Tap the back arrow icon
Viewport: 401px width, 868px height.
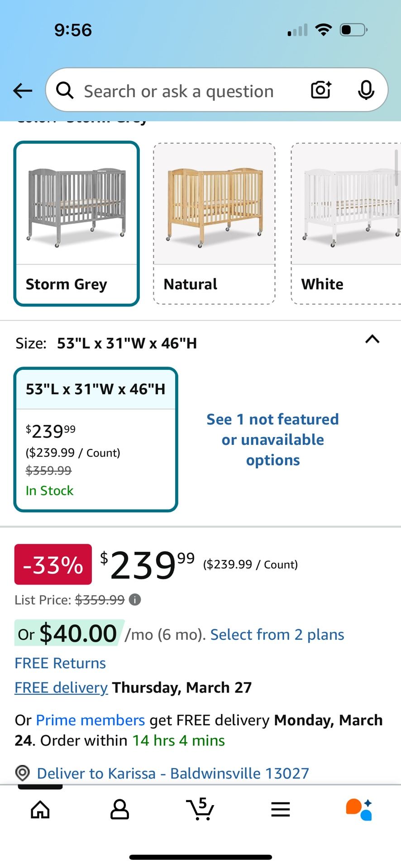click(x=23, y=91)
